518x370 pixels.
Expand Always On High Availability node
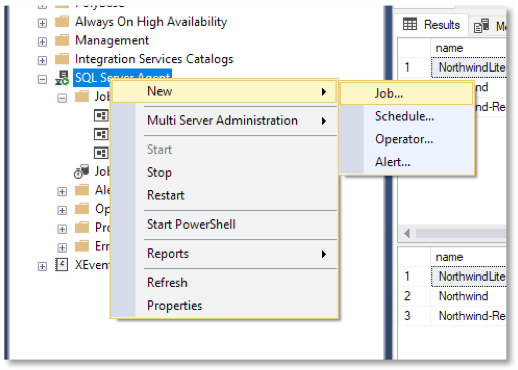(42, 23)
